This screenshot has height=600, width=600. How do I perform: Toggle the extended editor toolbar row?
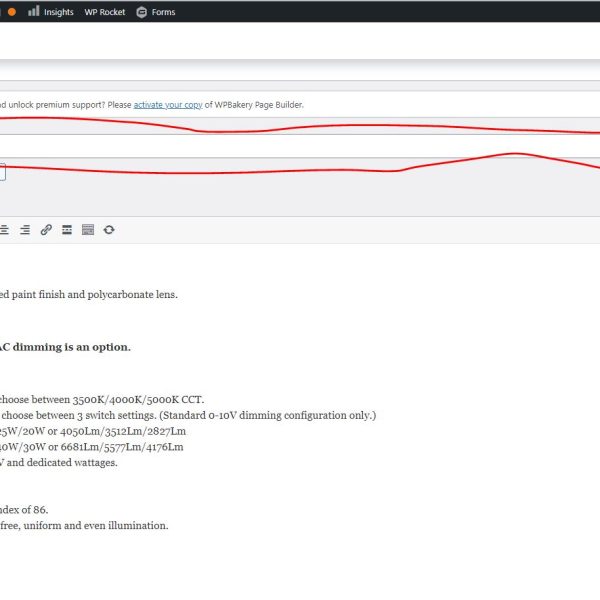[88, 230]
